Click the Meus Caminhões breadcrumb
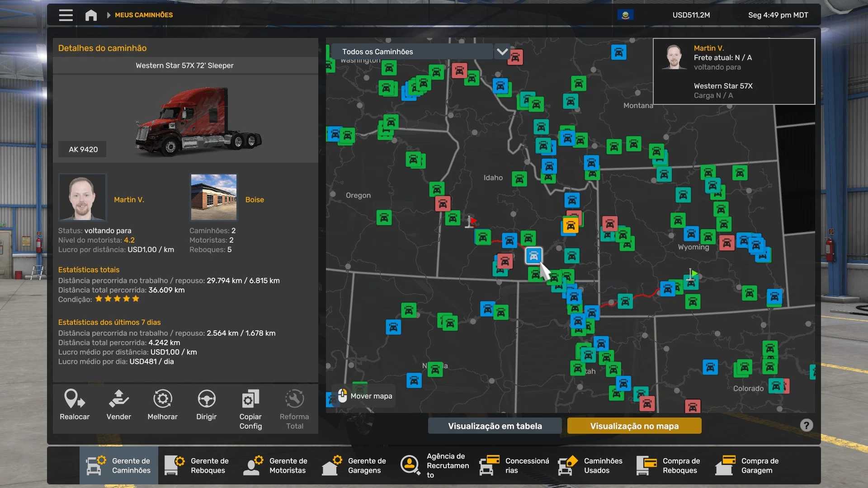This screenshot has height=488, width=868. tap(143, 15)
